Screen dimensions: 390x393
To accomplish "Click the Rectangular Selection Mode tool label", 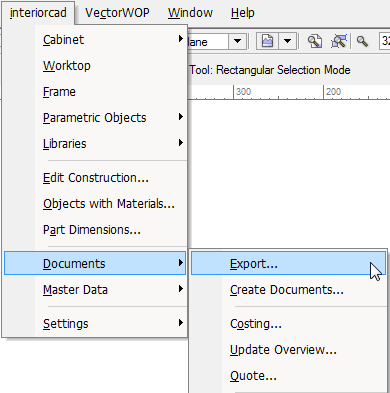I will click(x=270, y=70).
